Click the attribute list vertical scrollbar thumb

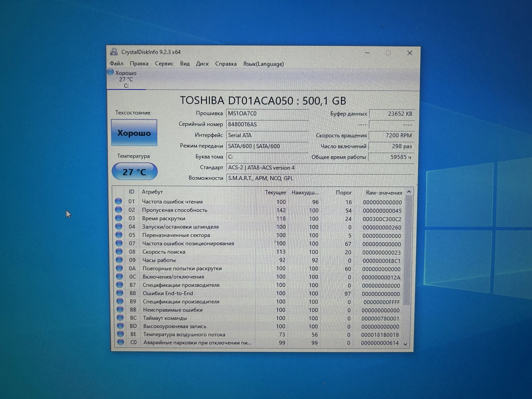[x=408, y=250]
